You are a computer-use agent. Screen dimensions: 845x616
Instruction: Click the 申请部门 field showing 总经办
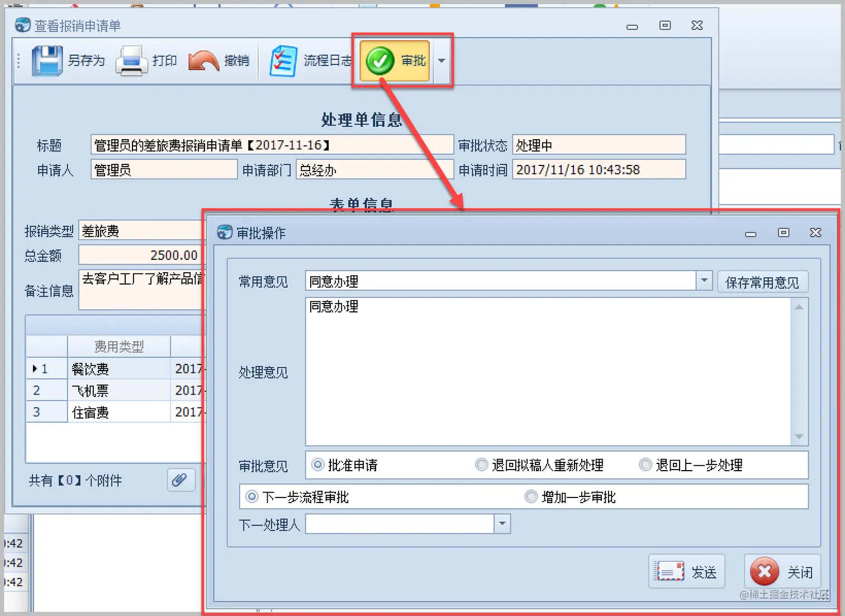coord(374,169)
